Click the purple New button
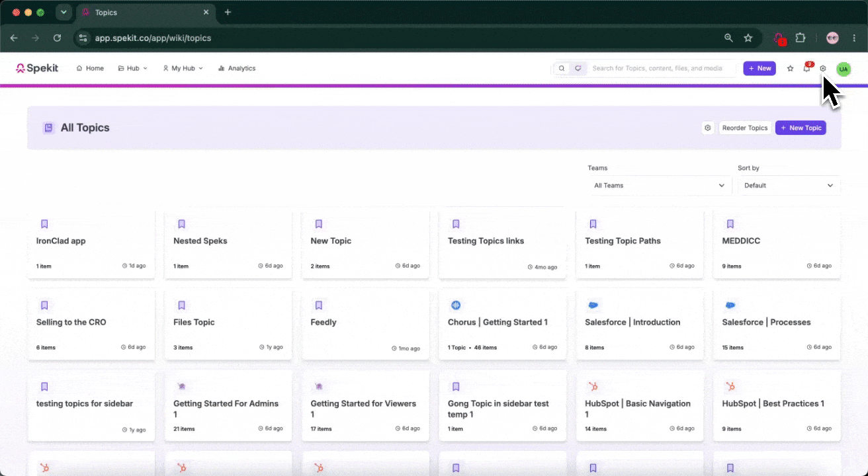The width and height of the screenshot is (868, 476). coord(759,68)
